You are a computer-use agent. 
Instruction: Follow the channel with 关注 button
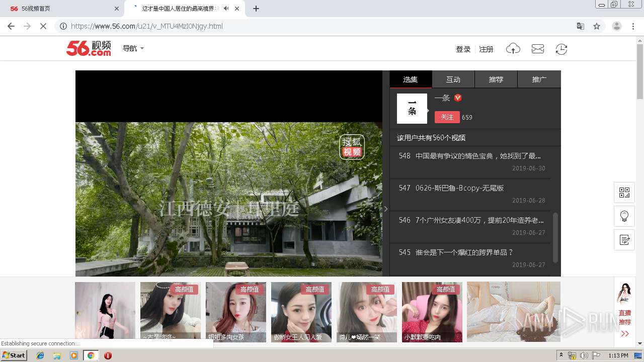447,117
